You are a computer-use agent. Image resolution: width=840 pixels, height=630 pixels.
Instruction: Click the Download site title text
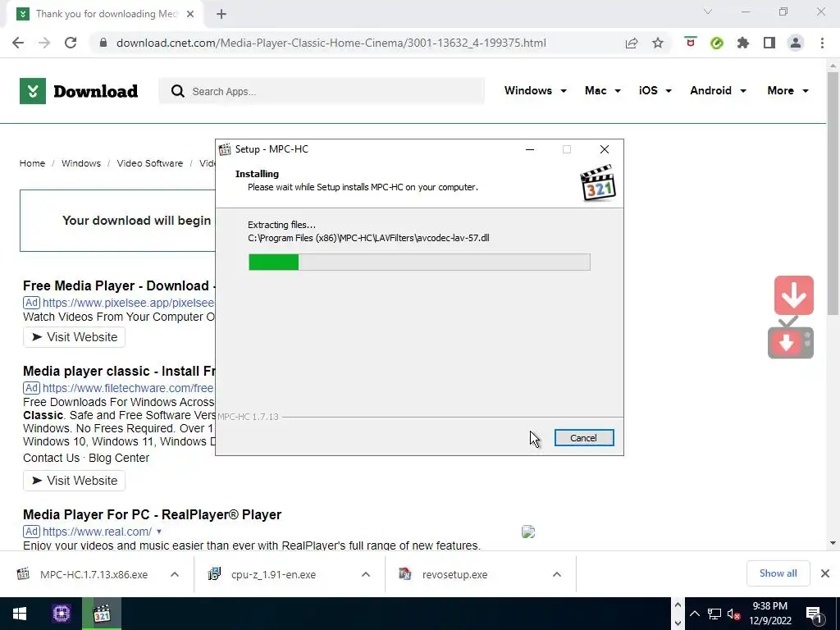coord(96,91)
